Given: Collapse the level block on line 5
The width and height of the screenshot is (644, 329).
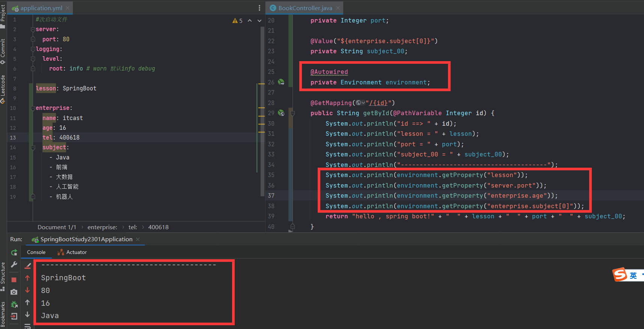Looking at the screenshot, I should tap(33, 59).
